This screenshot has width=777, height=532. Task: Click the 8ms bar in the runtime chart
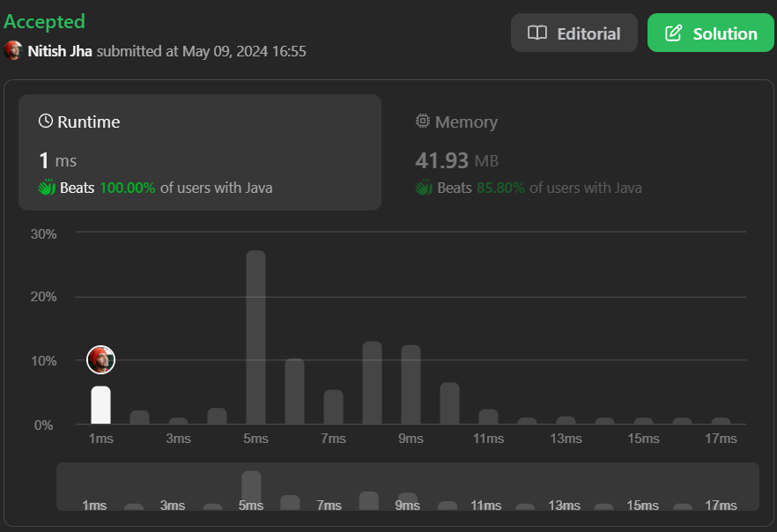click(372, 383)
